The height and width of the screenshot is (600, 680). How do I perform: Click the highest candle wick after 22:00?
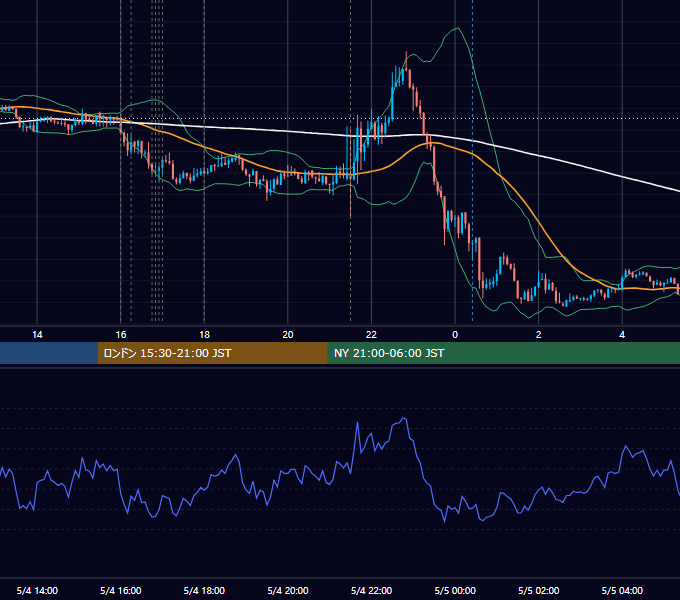click(406, 59)
